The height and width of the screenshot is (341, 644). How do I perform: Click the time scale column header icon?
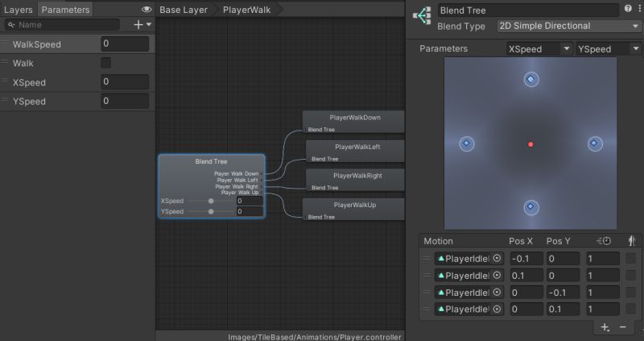(x=604, y=241)
